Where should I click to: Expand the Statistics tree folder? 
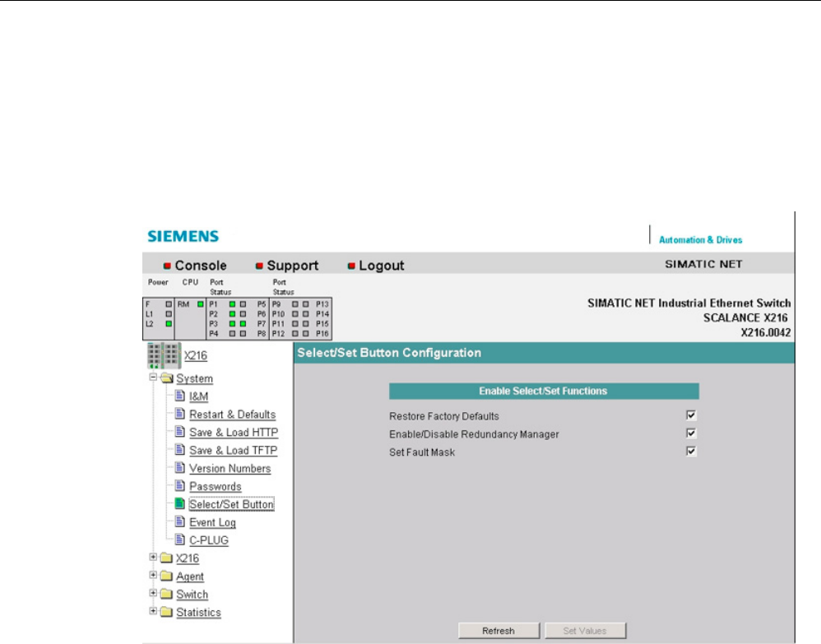(153, 611)
